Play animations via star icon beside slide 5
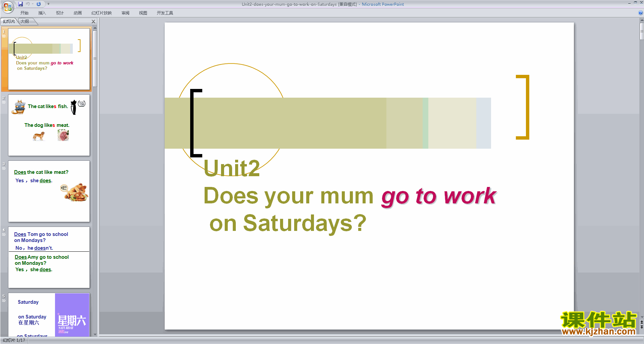The width and height of the screenshot is (644, 344). click(x=4, y=301)
